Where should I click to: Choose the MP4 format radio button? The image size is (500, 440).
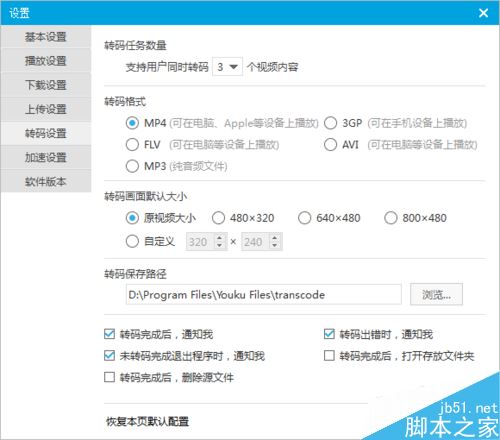coord(132,123)
